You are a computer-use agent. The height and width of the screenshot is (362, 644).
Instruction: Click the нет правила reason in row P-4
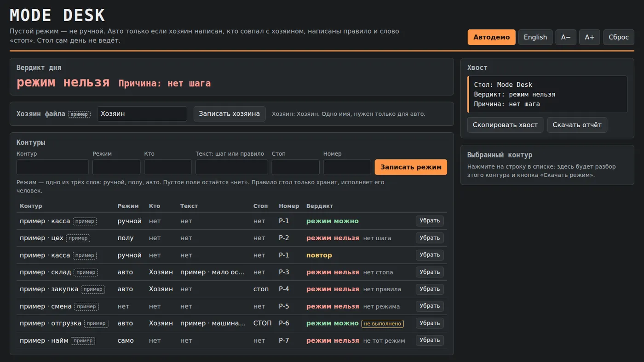tap(382, 289)
